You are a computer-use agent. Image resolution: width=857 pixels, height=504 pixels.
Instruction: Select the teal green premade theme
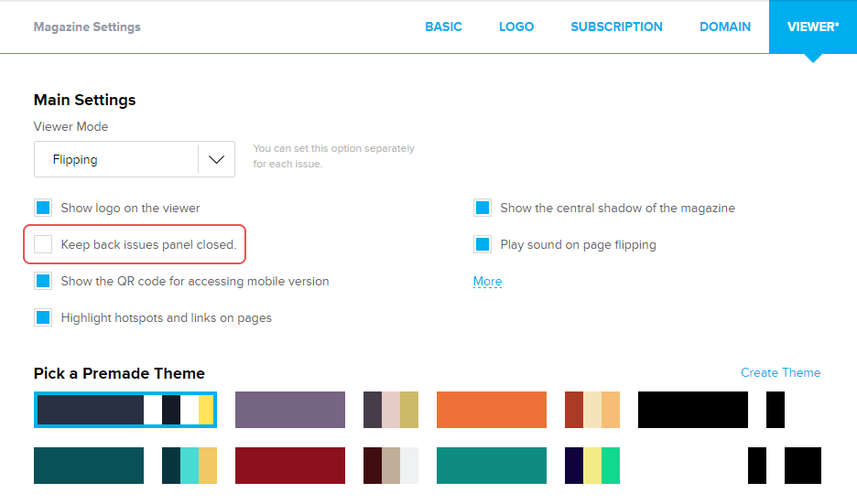coord(492,465)
